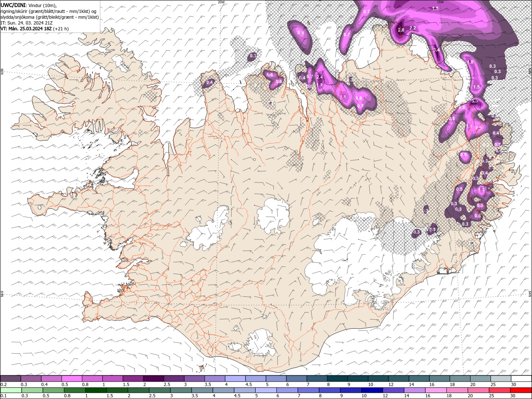Click the lavender 4 snow legend swatch
The height and width of the screenshot is (399, 532).
point(235,379)
